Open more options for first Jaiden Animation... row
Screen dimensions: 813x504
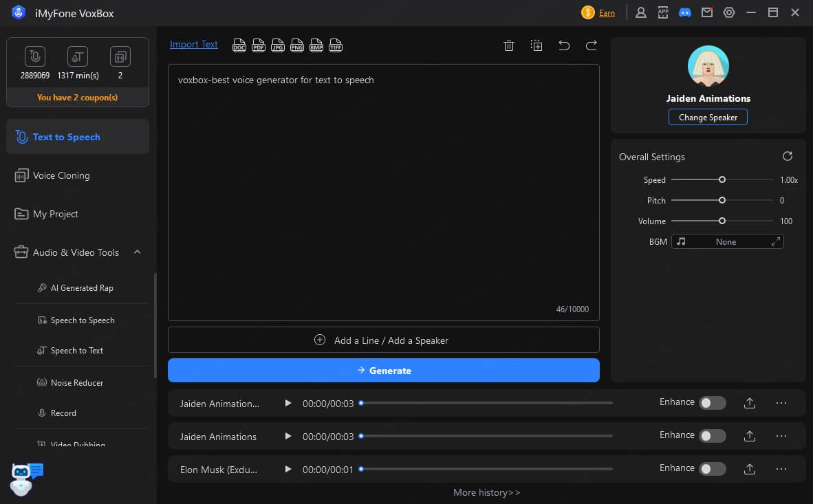781,403
